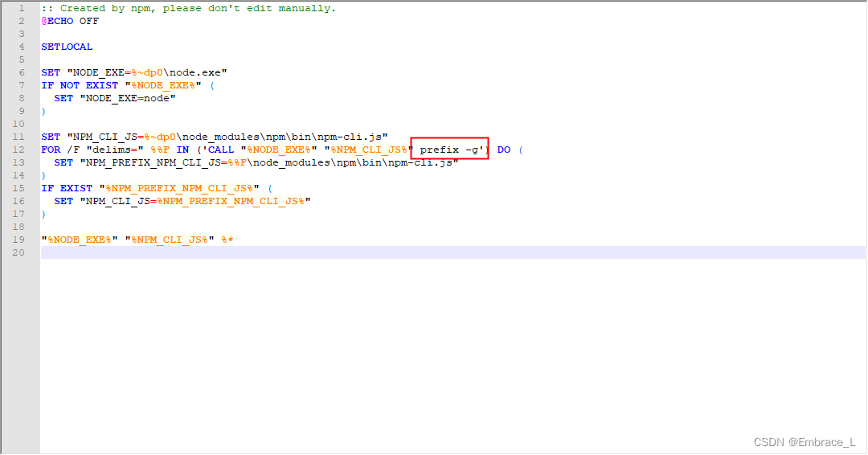
Task: Click '%*' argument on line 19
Action: pos(227,240)
